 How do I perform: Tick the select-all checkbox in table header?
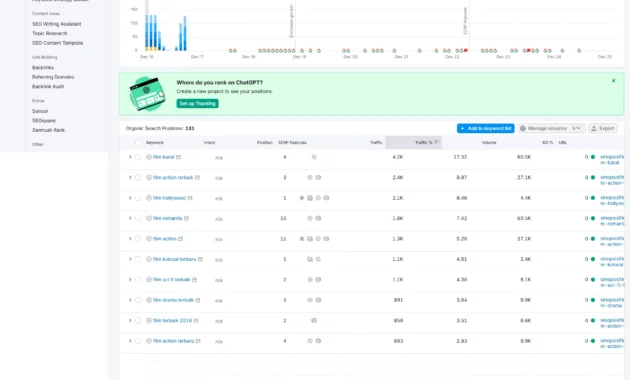[138, 142]
